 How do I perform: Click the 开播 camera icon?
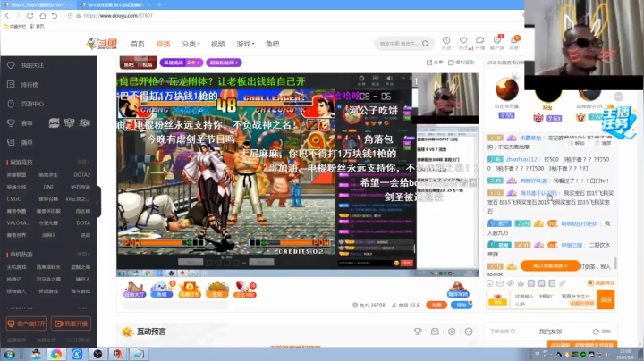coord(480,42)
